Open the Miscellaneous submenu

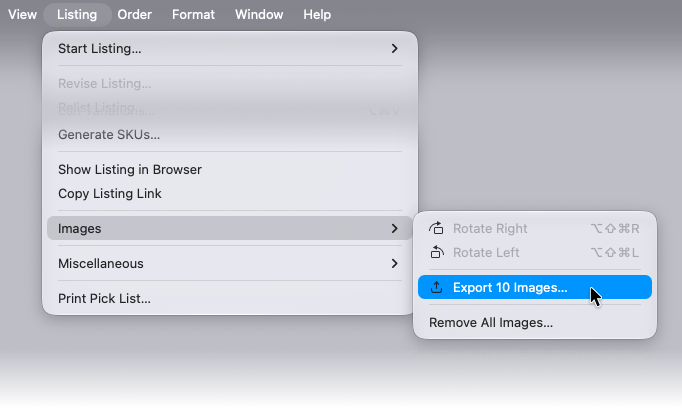tap(230, 263)
